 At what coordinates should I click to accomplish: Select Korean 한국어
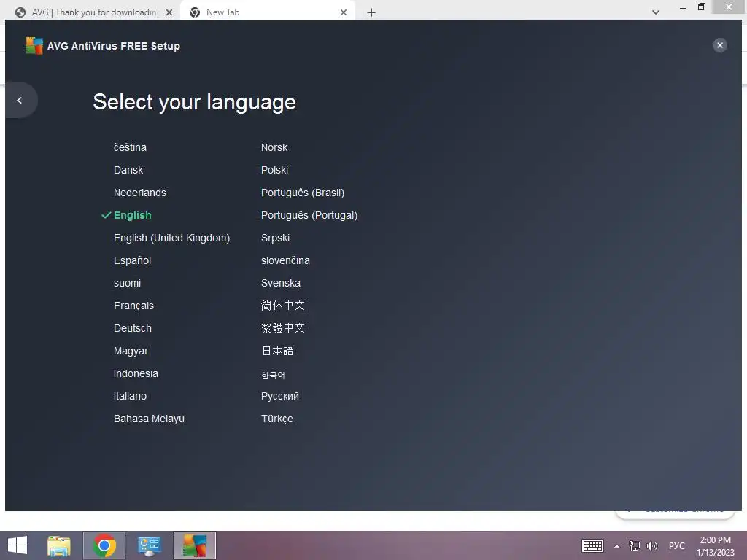273,376
